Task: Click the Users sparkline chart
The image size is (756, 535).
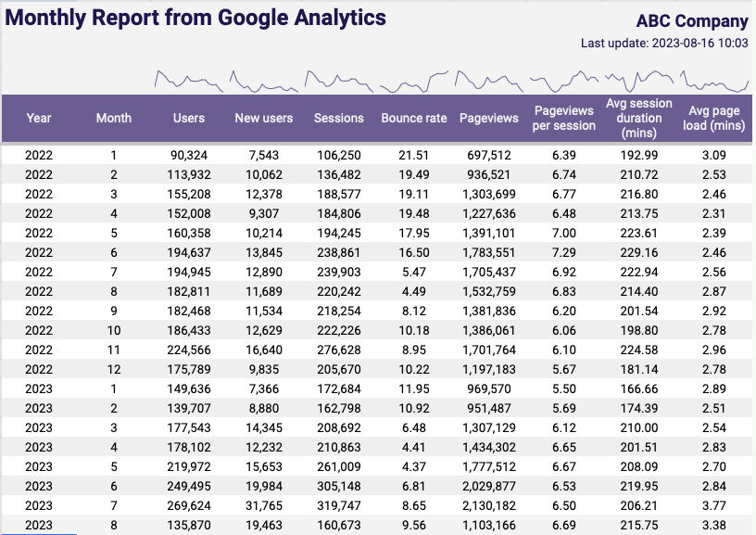Action: pos(189,82)
